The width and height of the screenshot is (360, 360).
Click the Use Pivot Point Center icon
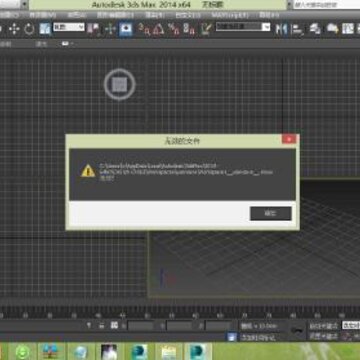[x=94, y=29]
